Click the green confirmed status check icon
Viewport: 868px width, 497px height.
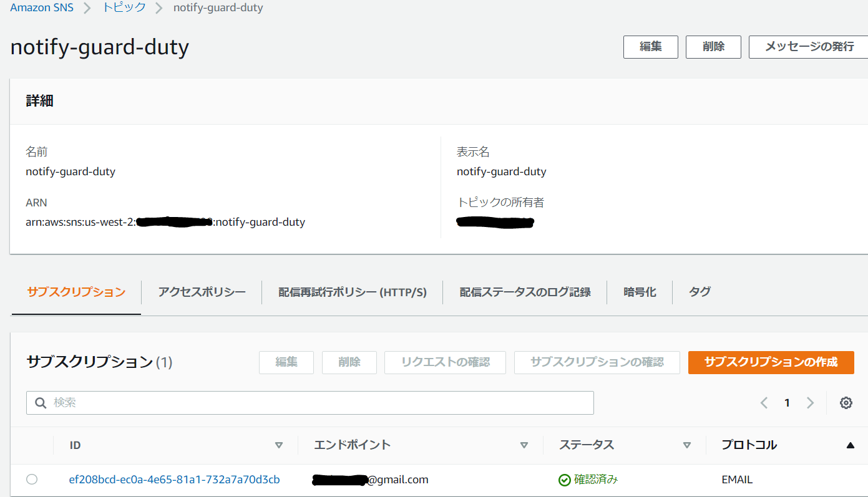[563, 480]
